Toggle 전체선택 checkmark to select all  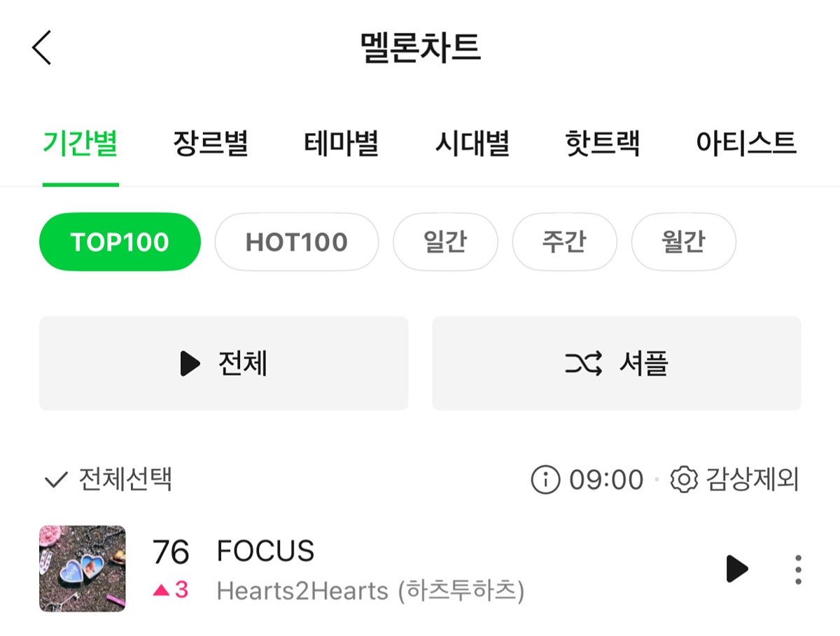(x=55, y=480)
